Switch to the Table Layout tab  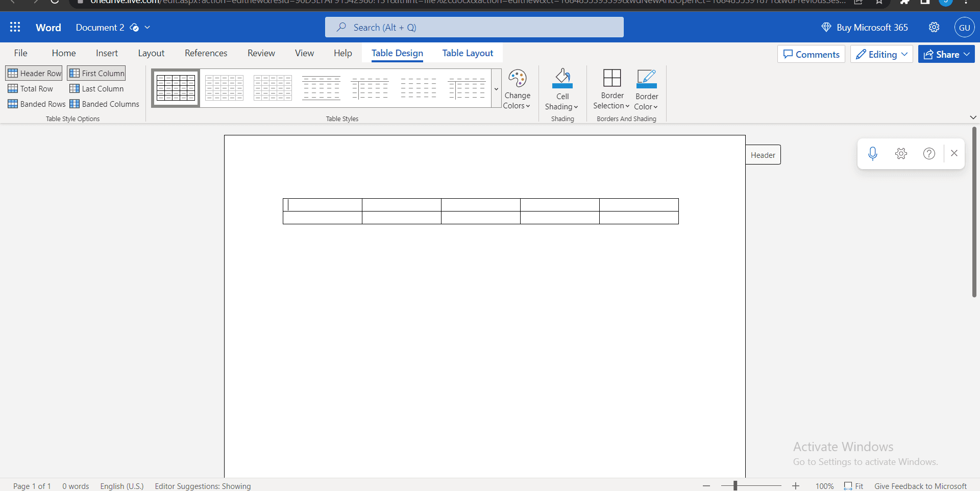(467, 53)
